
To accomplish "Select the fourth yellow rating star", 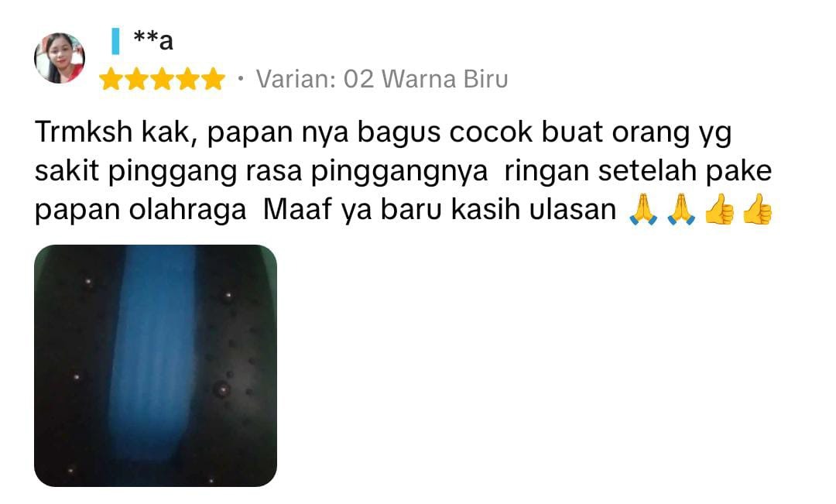I will (x=187, y=79).
